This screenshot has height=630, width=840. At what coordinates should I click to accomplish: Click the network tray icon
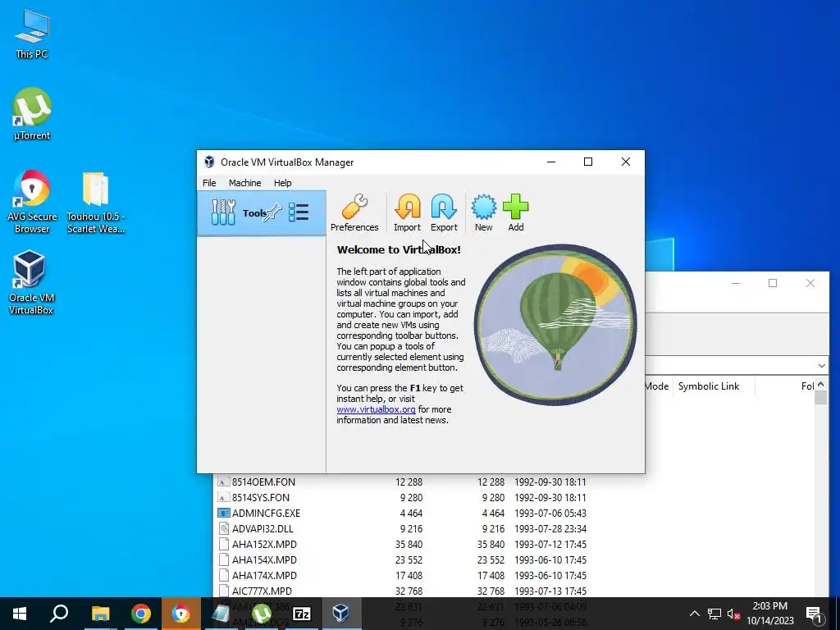tap(714, 614)
